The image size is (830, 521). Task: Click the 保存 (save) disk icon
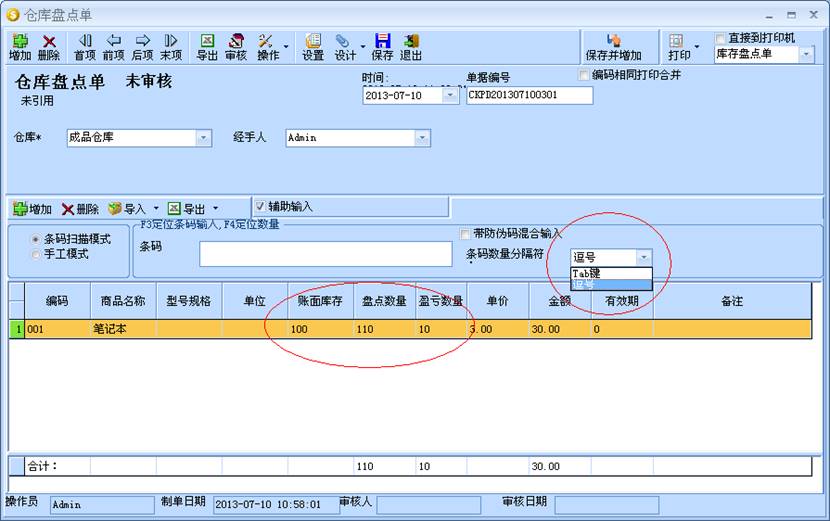point(382,47)
